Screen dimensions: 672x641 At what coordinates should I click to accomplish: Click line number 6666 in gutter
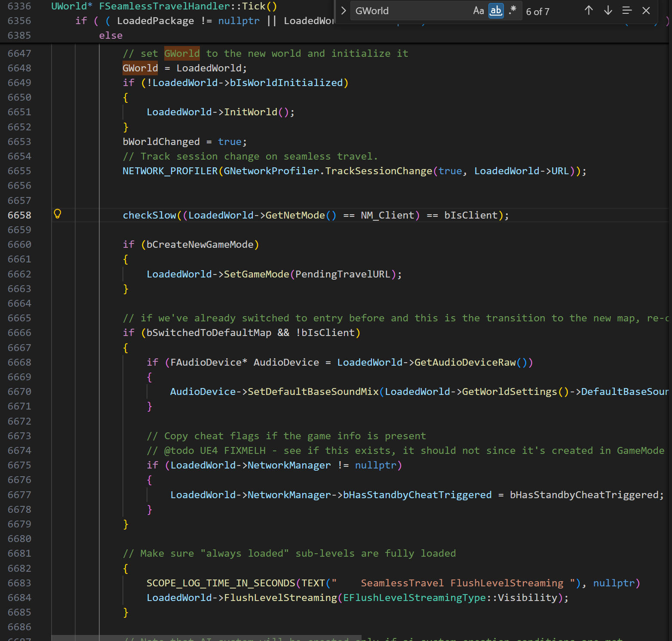click(x=19, y=333)
